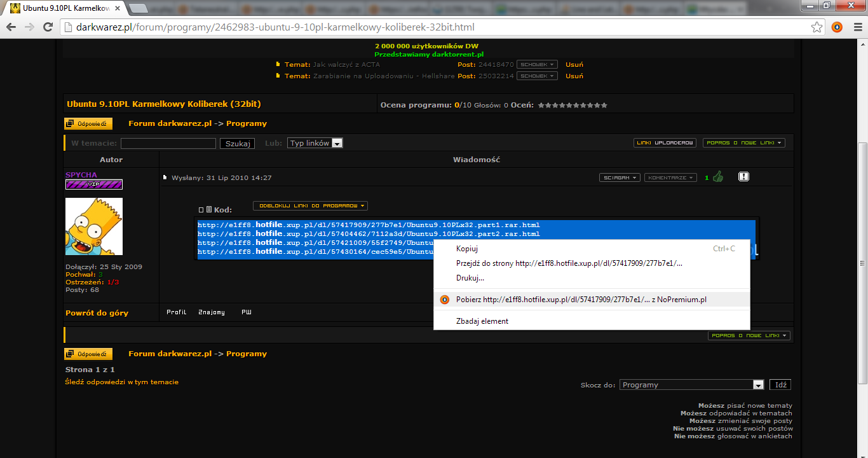The image size is (868, 458).
Task: Click the part1.rar.html hotfile link line
Action: (369, 225)
